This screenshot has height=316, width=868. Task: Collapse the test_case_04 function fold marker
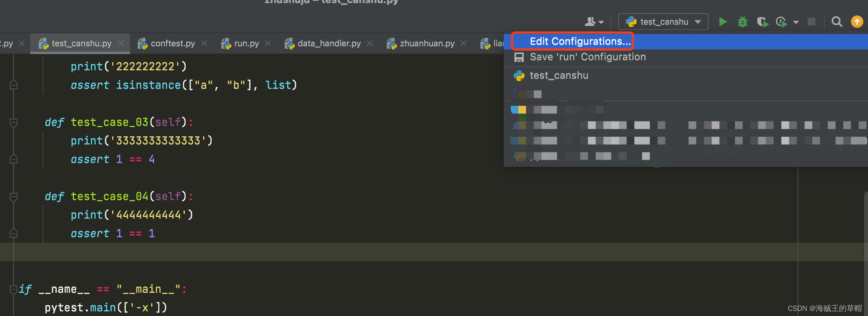[x=14, y=197]
